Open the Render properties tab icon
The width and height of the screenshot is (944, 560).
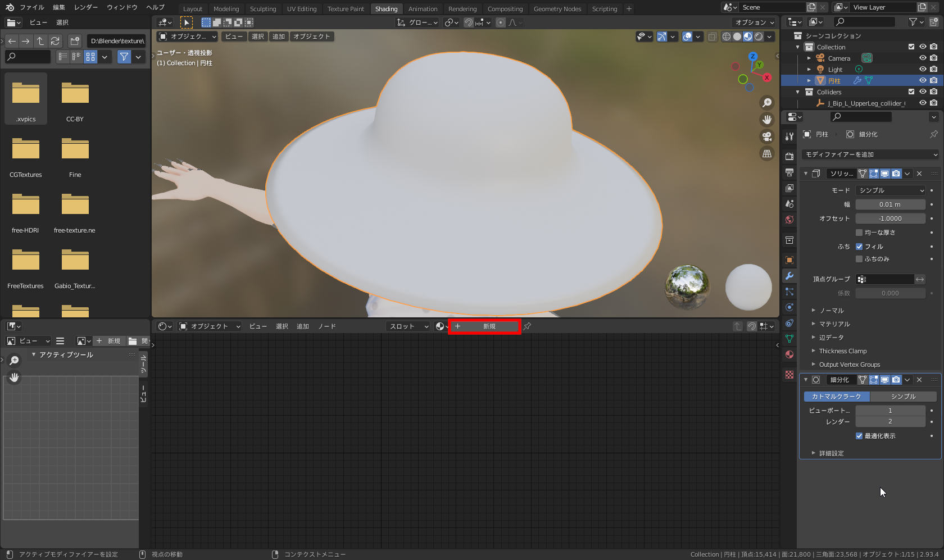[789, 156]
